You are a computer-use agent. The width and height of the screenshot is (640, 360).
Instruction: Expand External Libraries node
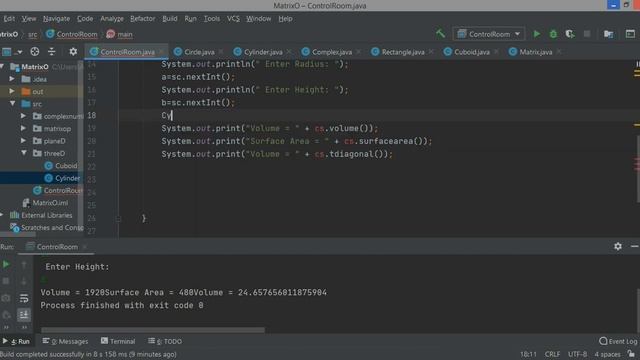click(x=2, y=215)
